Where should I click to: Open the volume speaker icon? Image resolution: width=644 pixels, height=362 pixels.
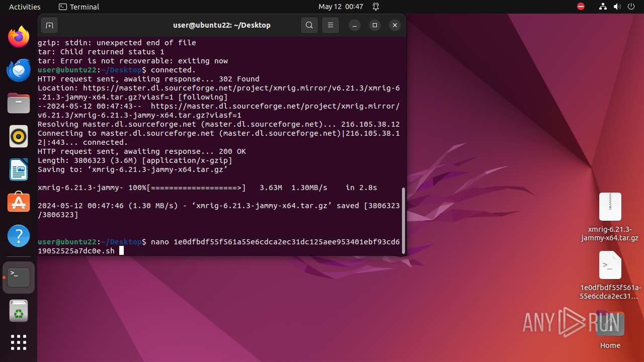617,7
